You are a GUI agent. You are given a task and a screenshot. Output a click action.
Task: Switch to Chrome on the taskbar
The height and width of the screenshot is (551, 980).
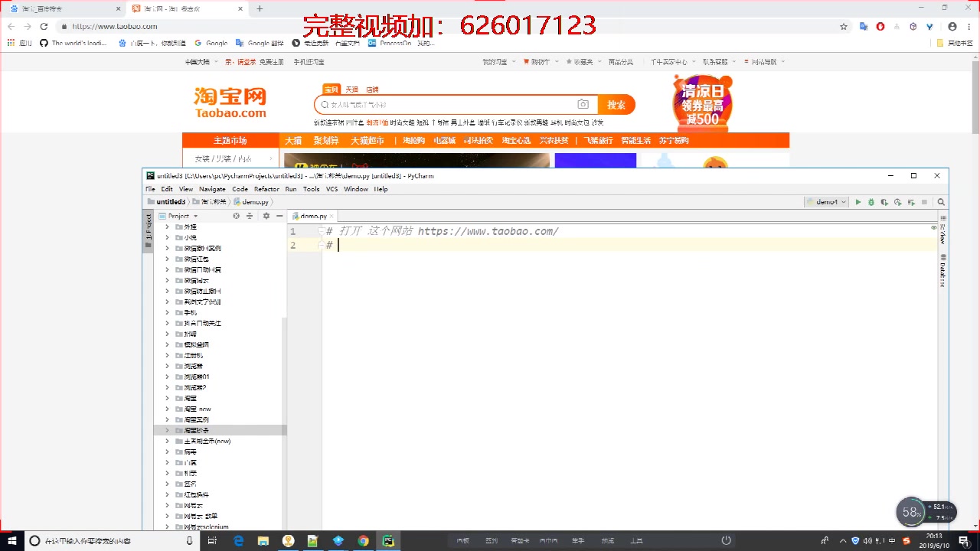[x=363, y=540]
